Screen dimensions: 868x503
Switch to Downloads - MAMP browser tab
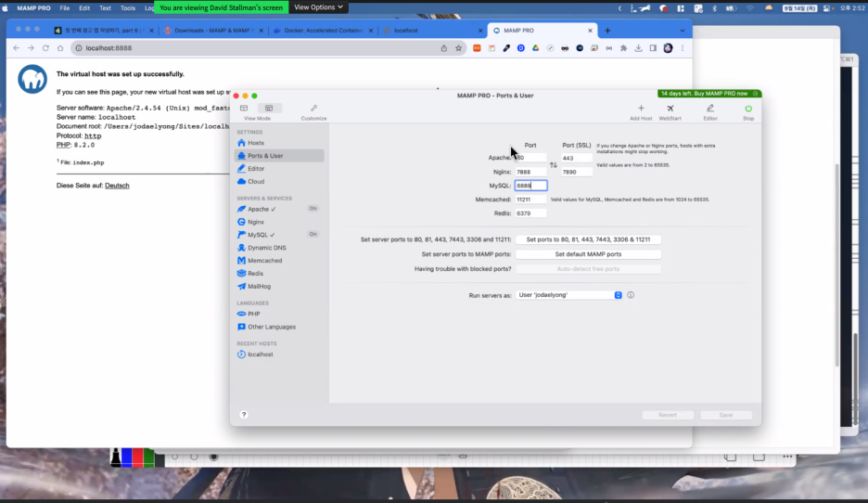coord(213,31)
